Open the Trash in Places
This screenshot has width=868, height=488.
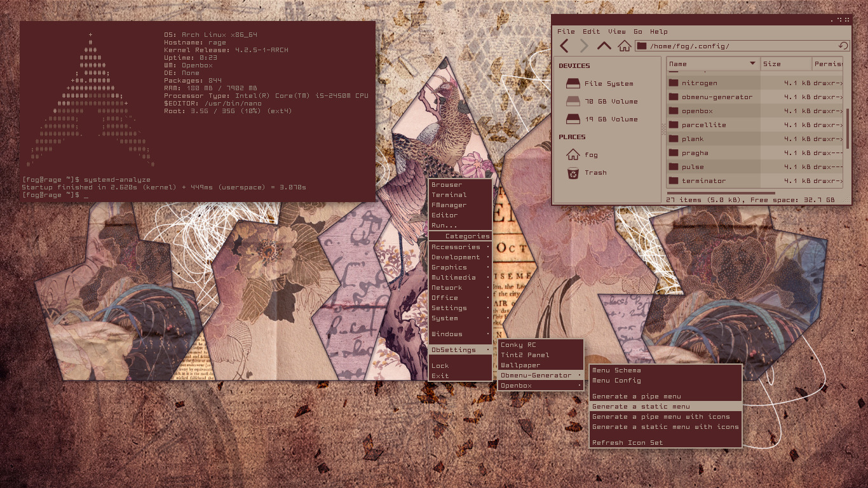(587, 172)
